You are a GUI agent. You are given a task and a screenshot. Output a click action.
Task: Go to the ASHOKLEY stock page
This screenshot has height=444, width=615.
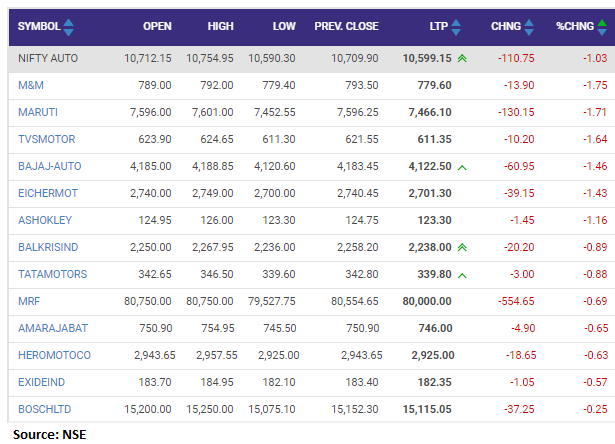[46, 219]
